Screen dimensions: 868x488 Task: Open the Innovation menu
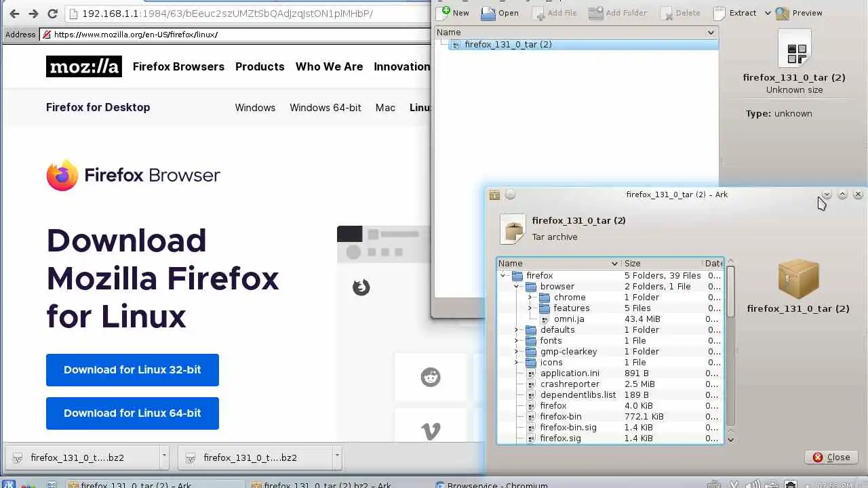click(x=402, y=66)
